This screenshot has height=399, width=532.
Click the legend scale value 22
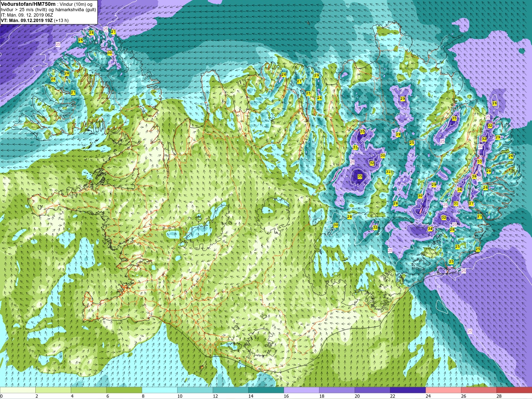(392, 396)
